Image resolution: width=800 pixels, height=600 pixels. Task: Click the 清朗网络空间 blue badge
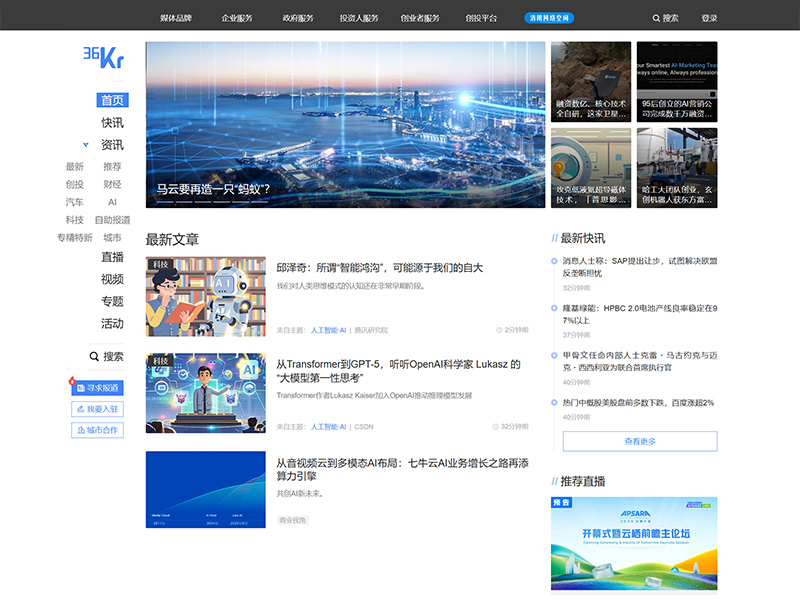[549, 18]
